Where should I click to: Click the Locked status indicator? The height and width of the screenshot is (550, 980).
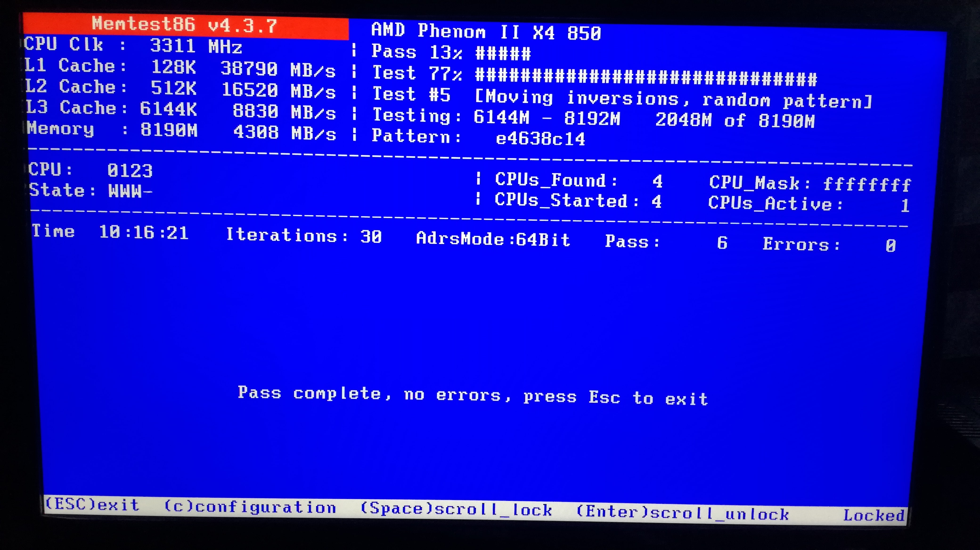(x=874, y=515)
